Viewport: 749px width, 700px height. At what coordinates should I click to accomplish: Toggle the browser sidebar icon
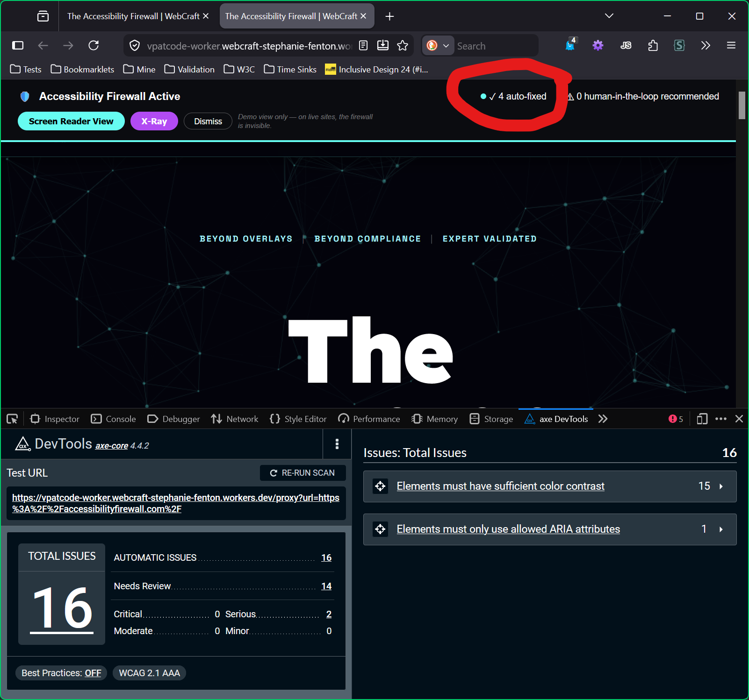click(18, 45)
